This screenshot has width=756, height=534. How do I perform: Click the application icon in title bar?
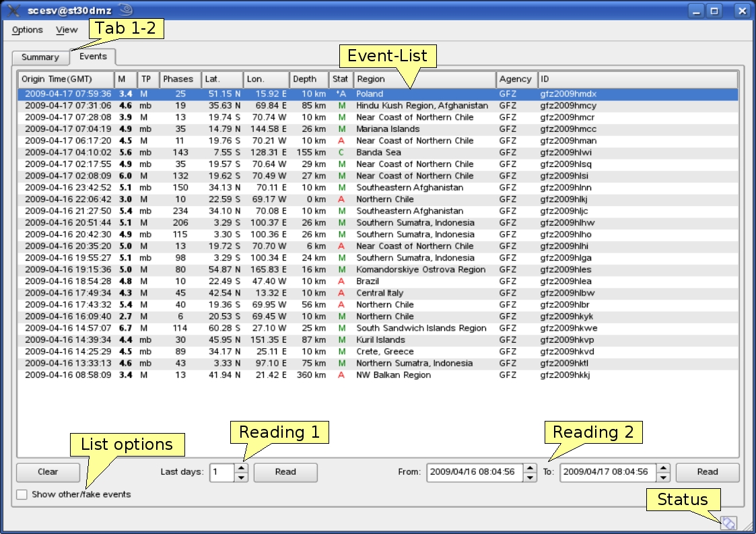[12, 10]
